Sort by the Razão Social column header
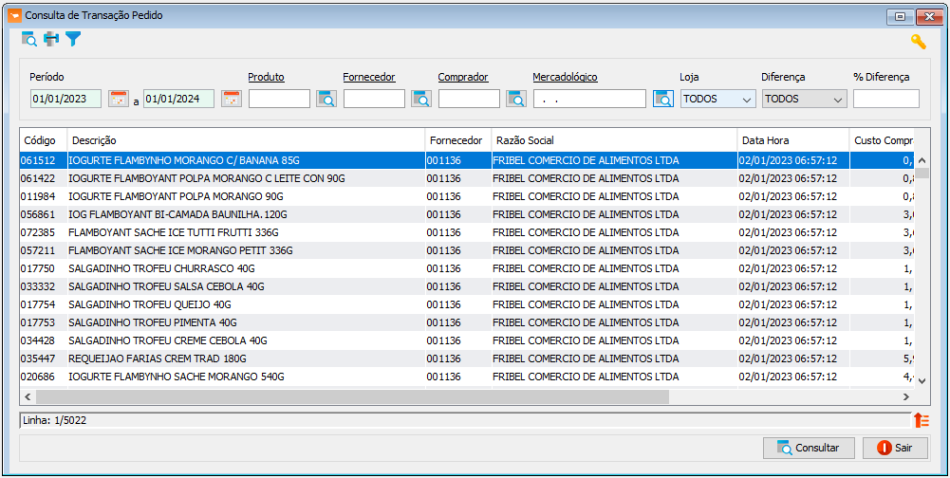The height and width of the screenshot is (478, 950). [614, 141]
